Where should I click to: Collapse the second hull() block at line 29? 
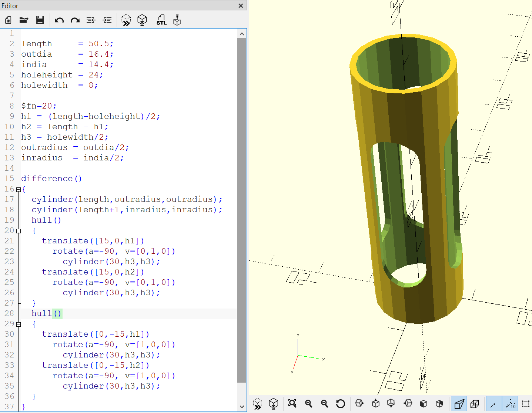(x=18, y=324)
